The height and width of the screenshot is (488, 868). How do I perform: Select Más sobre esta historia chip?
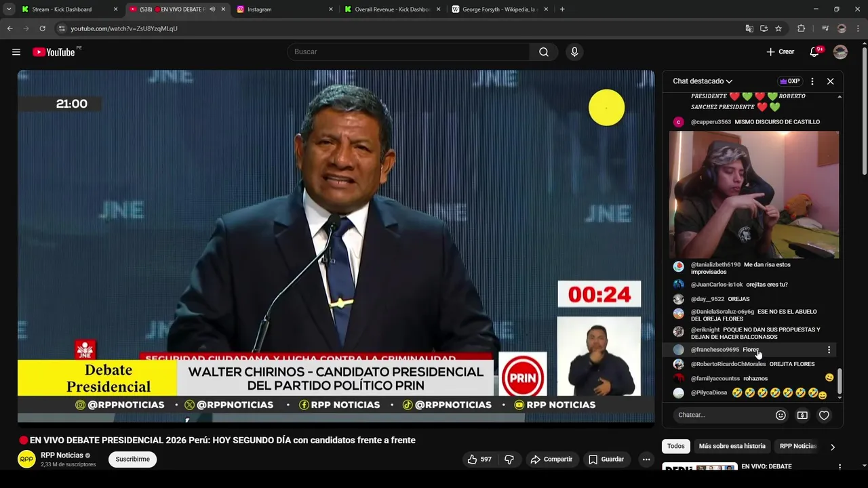[732, 446]
